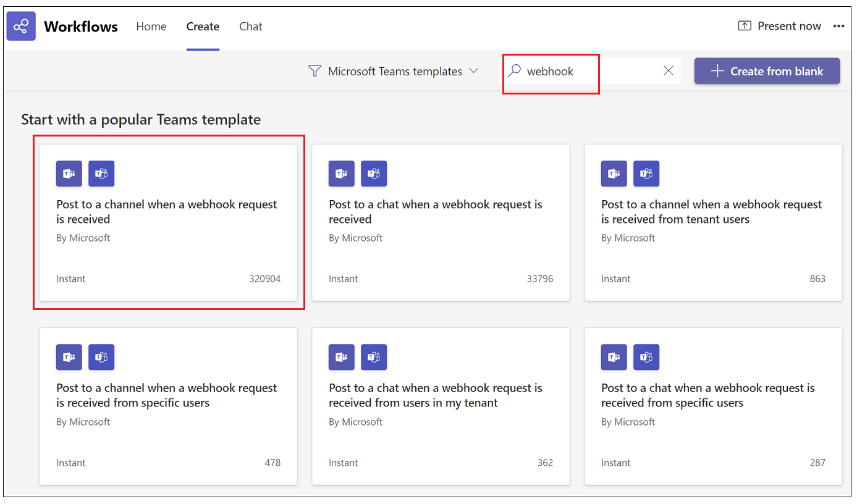Click second Teams icon on the 362 card
Image resolution: width=857 pixels, height=504 pixels.
click(x=374, y=357)
